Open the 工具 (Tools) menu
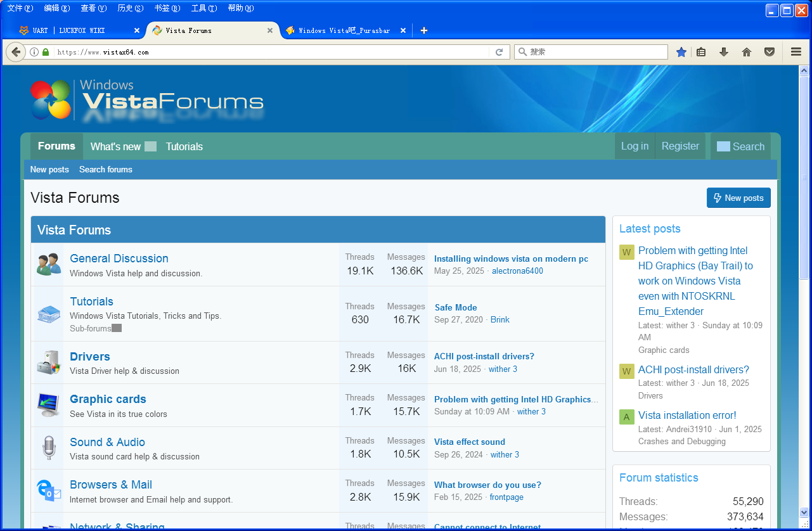The image size is (812, 531). point(203,8)
